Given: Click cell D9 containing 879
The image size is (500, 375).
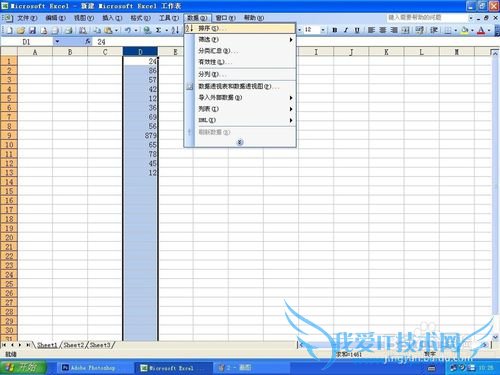Looking at the screenshot, I should pyautogui.click(x=140, y=135).
